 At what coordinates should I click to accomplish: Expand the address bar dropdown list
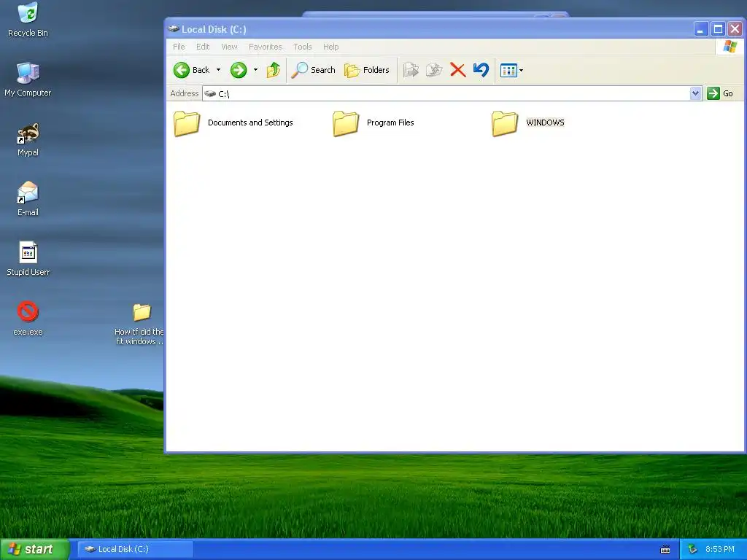695,93
